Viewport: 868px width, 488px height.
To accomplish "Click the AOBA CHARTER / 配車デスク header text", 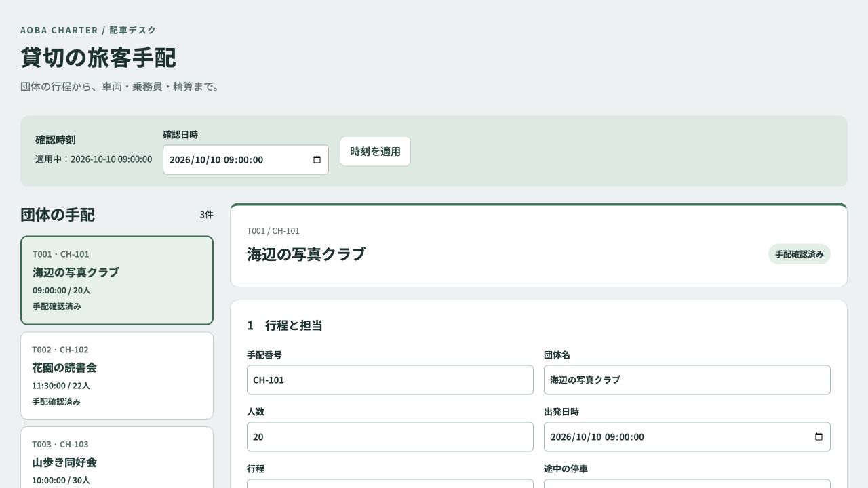I will tap(88, 30).
